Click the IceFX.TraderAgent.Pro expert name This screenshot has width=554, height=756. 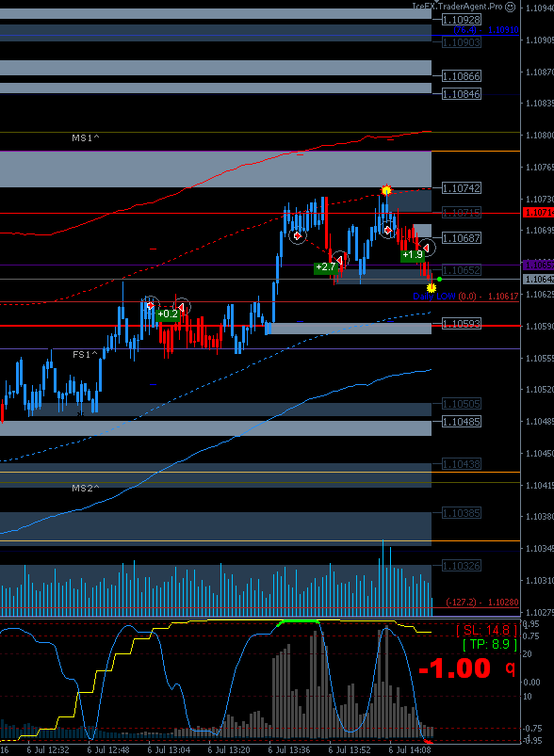457,7
